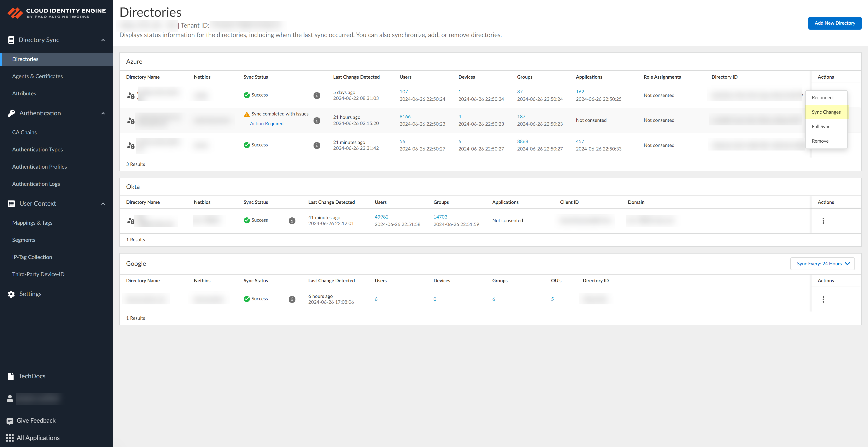Click info icon next to 'Sync completed with issues'

(317, 121)
